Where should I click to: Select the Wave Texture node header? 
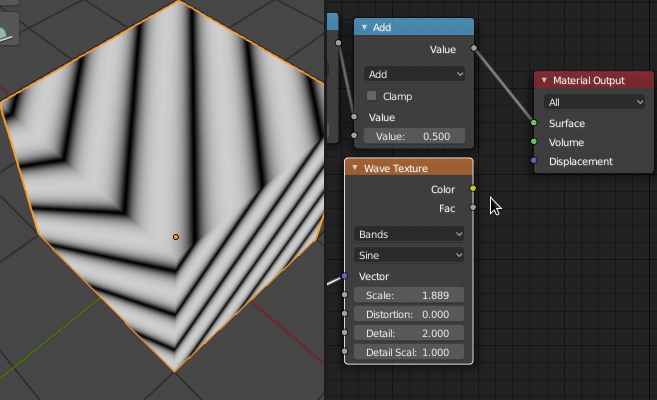coord(409,168)
